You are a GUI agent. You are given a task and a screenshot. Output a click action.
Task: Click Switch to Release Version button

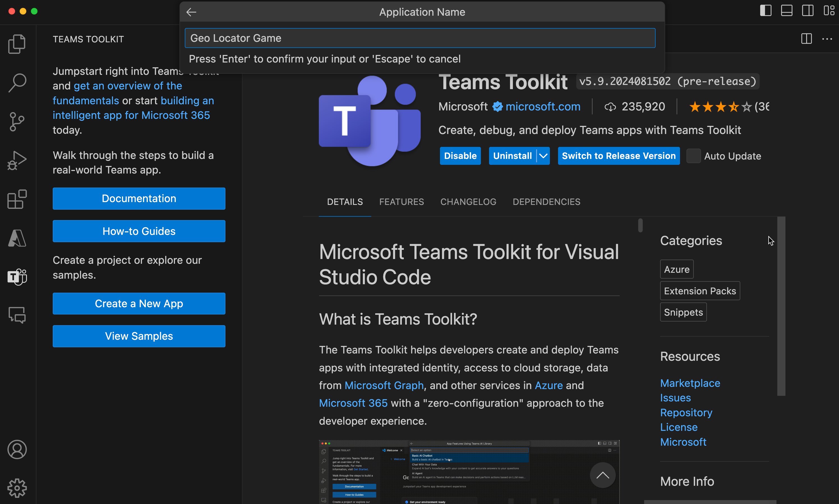(x=619, y=156)
